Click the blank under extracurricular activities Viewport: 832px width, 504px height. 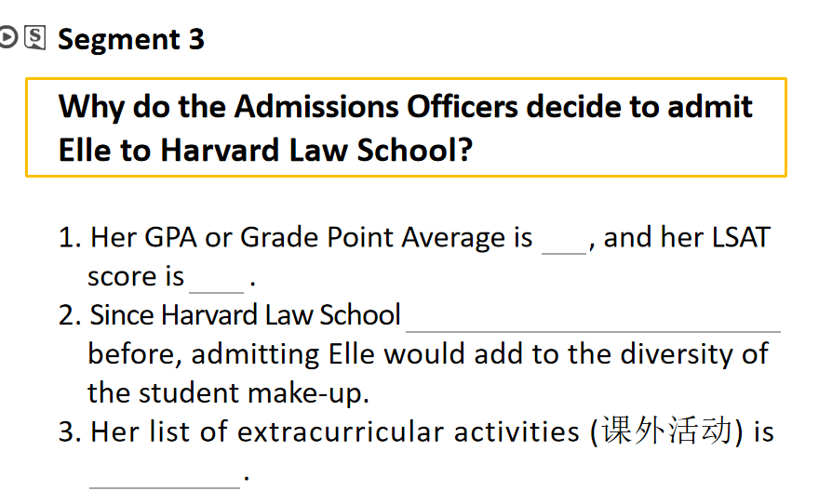[164, 474]
